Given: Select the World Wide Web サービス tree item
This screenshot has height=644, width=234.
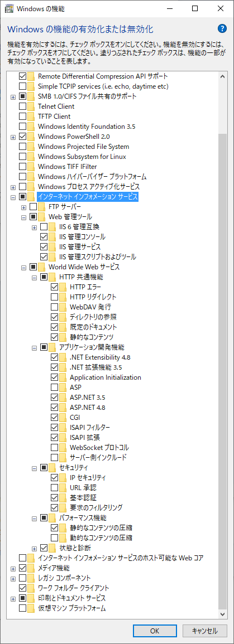Looking at the screenshot, I should pos(84,267).
